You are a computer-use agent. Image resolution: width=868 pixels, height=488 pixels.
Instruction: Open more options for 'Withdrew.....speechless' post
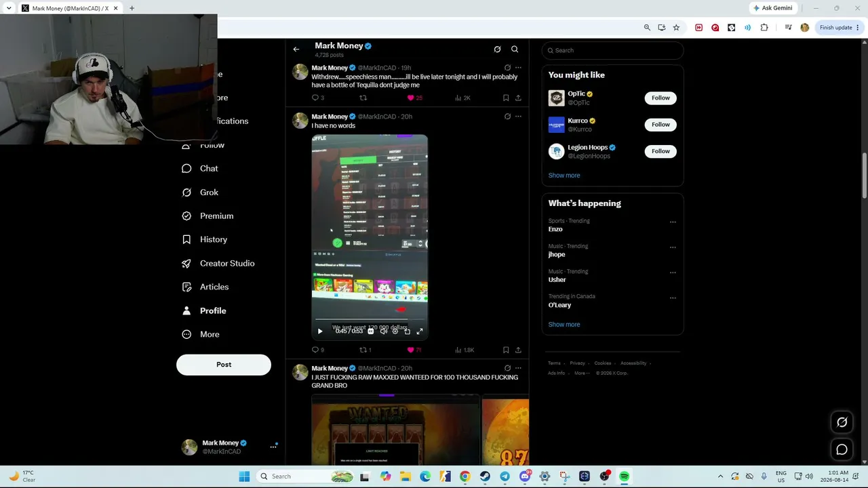pyautogui.click(x=518, y=68)
